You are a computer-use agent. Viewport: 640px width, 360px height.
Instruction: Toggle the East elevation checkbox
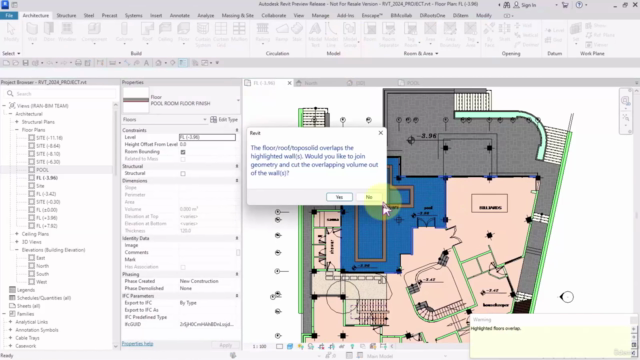31,258
